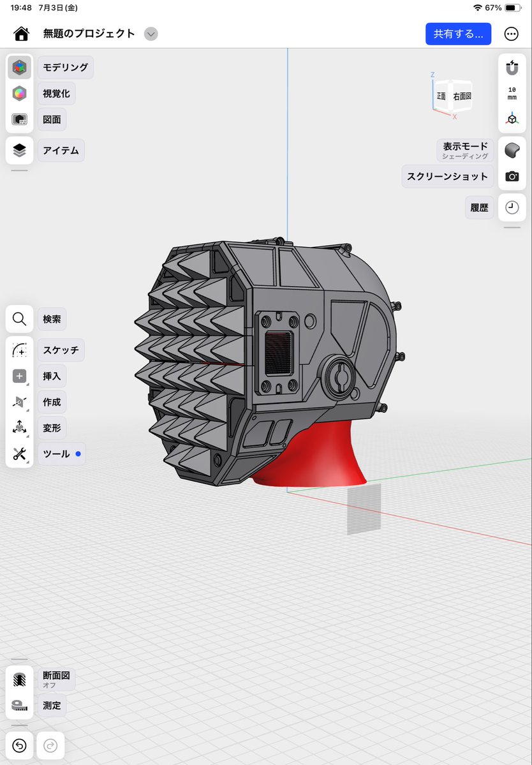Toggle the snapping magnet icon
The image size is (532, 765).
click(x=512, y=68)
